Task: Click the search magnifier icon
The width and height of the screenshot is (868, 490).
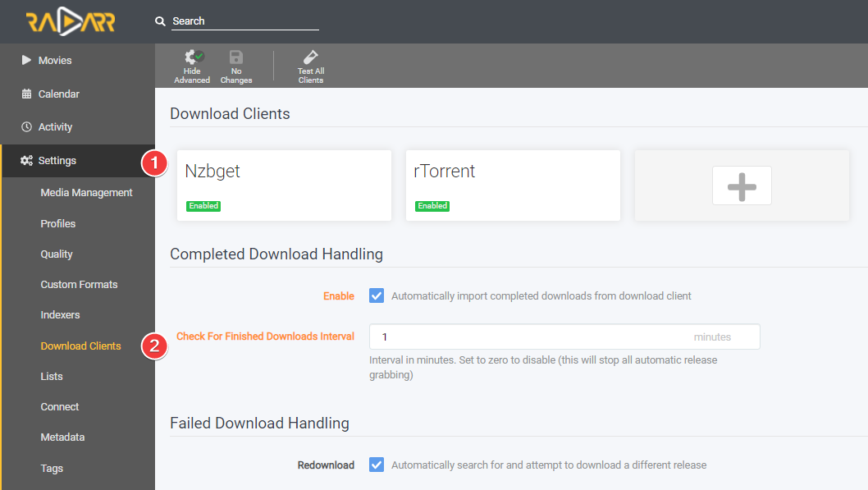Action: (x=161, y=21)
